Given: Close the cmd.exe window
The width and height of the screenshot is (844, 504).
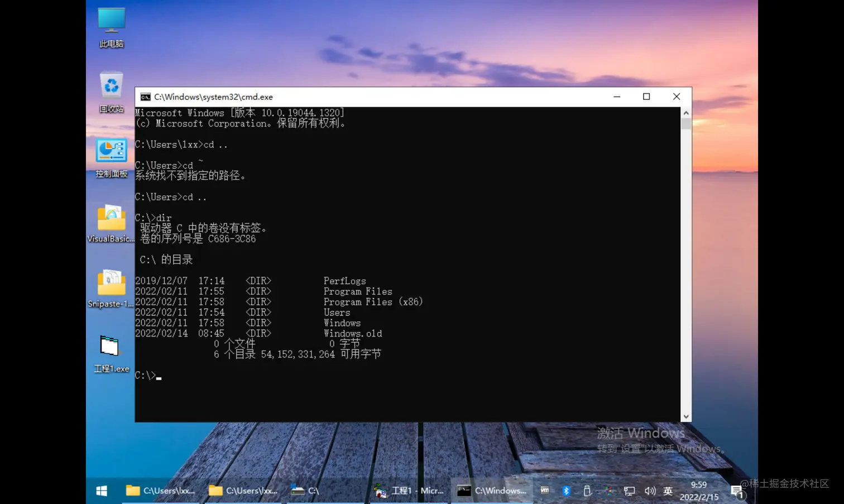Looking at the screenshot, I should coord(677,97).
